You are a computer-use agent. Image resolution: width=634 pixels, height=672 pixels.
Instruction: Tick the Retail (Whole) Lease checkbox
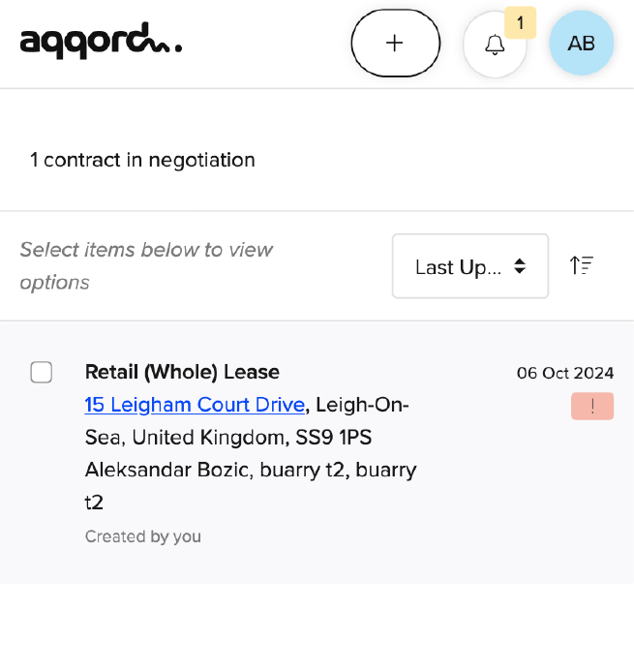point(41,372)
